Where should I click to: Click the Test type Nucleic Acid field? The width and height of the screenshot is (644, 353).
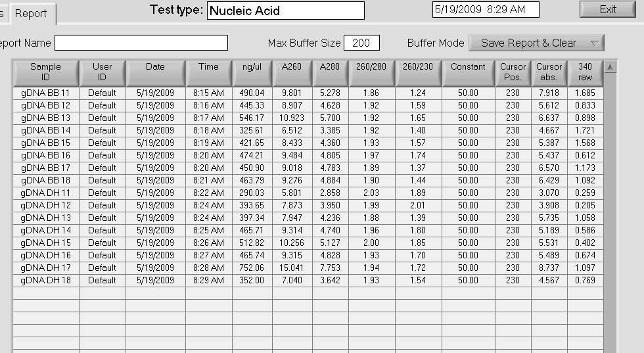click(285, 11)
